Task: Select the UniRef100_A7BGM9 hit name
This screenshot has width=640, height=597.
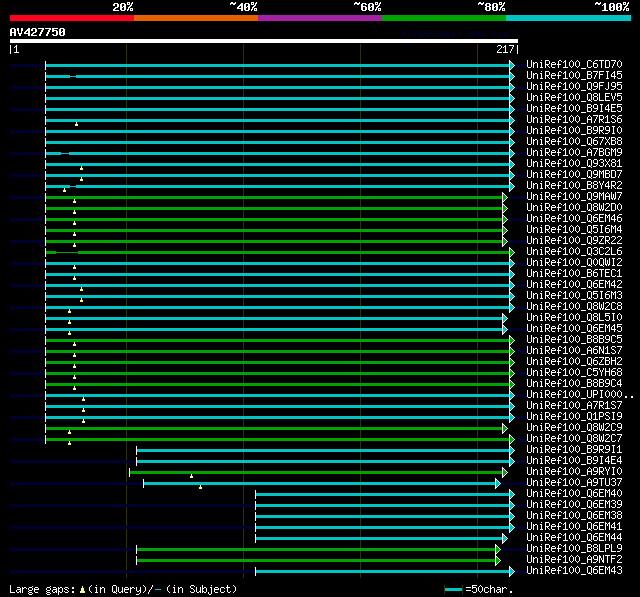Action: coord(574,153)
